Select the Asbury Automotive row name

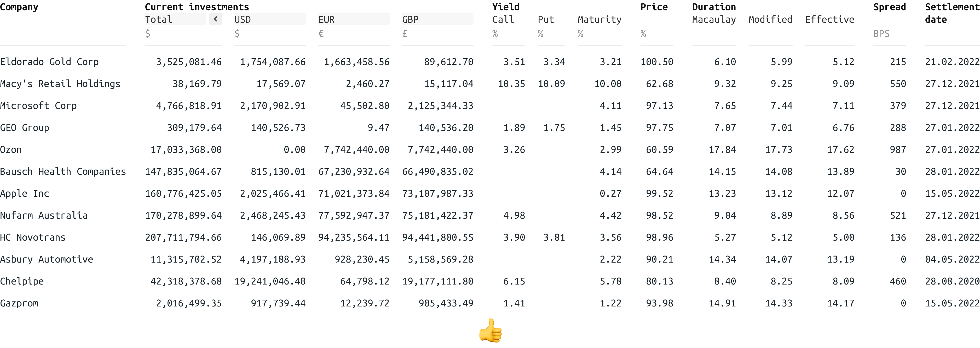[47, 259]
